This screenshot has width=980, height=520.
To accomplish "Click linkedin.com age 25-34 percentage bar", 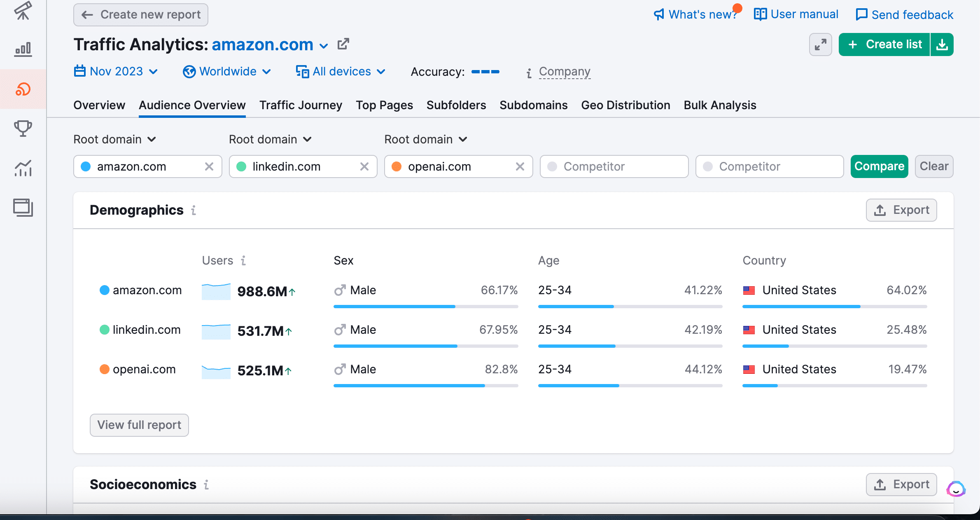I will coord(630,346).
